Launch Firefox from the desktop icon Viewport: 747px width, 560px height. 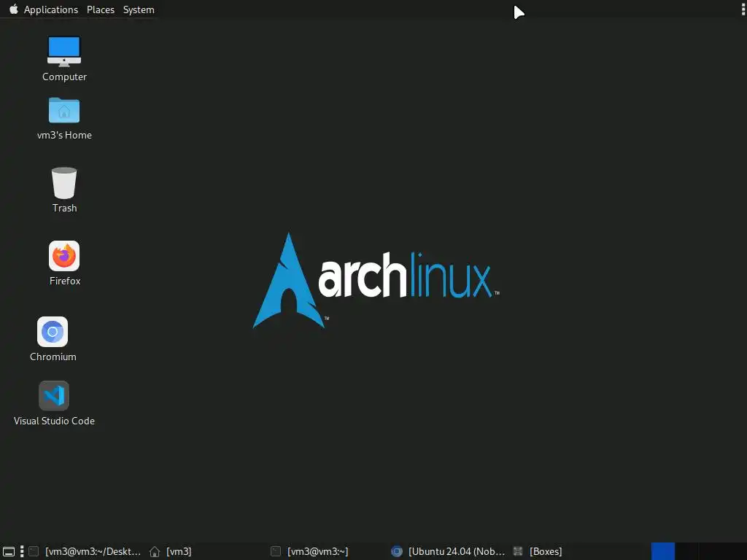tap(64, 263)
